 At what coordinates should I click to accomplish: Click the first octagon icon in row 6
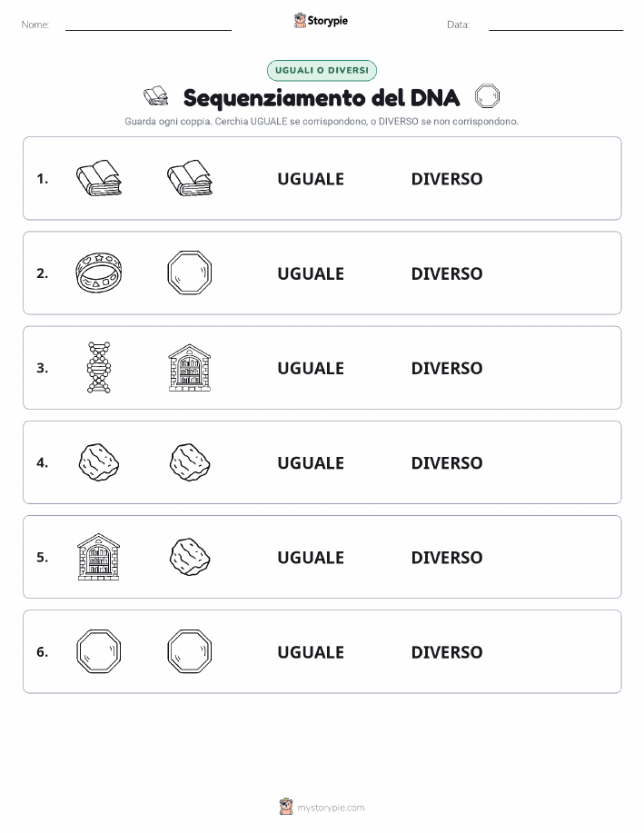[x=99, y=651]
